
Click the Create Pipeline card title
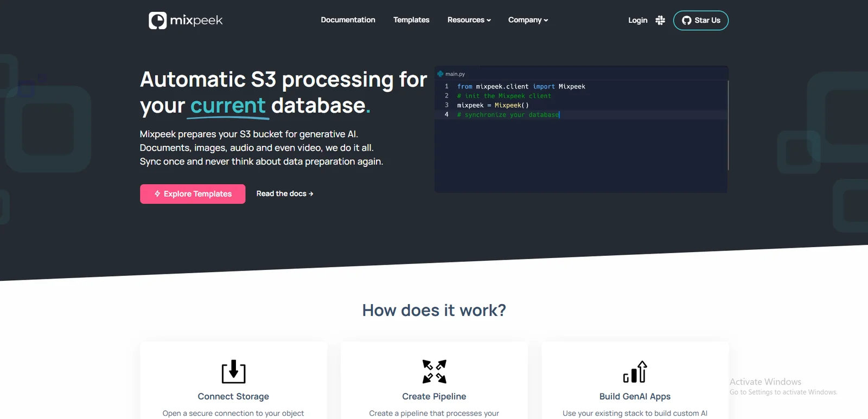(x=434, y=397)
